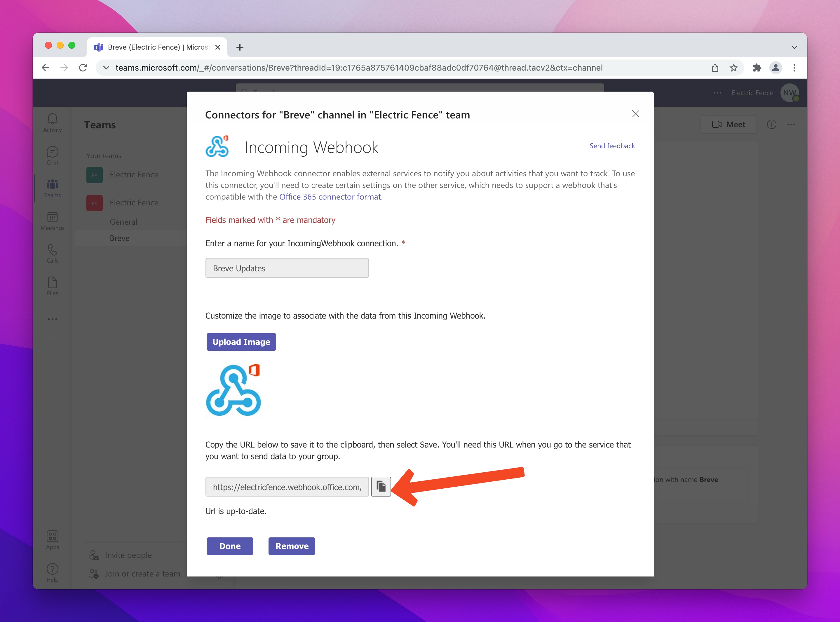Open Apps store in sidebar
The width and height of the screenshot is (840, 622).
52,540
